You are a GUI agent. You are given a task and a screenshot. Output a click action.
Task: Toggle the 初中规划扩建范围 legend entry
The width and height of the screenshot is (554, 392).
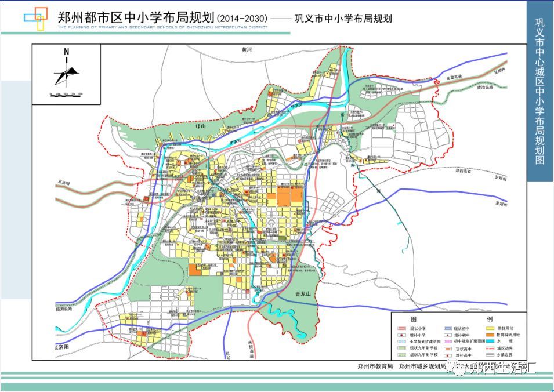448,342
